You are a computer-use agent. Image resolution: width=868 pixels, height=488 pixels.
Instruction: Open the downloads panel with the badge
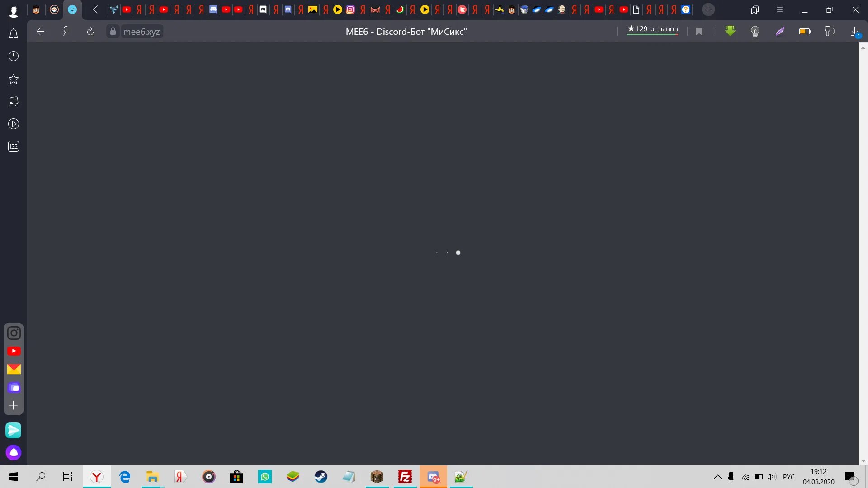pyautogui.click(x=854, y=32)
